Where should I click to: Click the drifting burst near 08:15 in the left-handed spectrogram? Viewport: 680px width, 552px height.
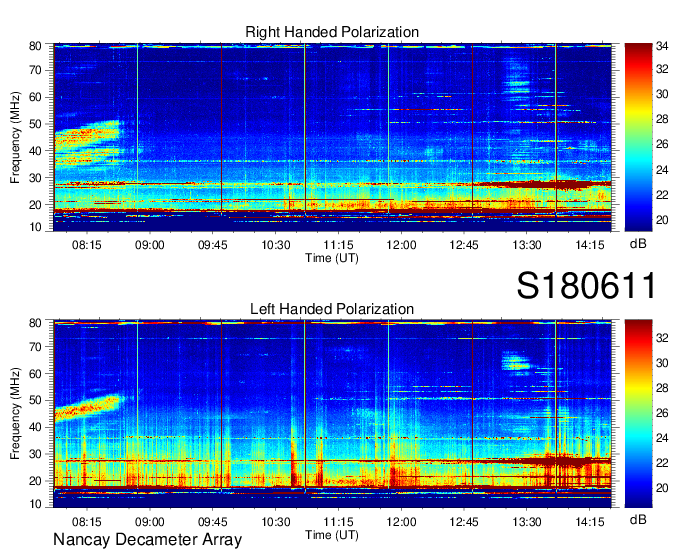(x=88, y=408)
